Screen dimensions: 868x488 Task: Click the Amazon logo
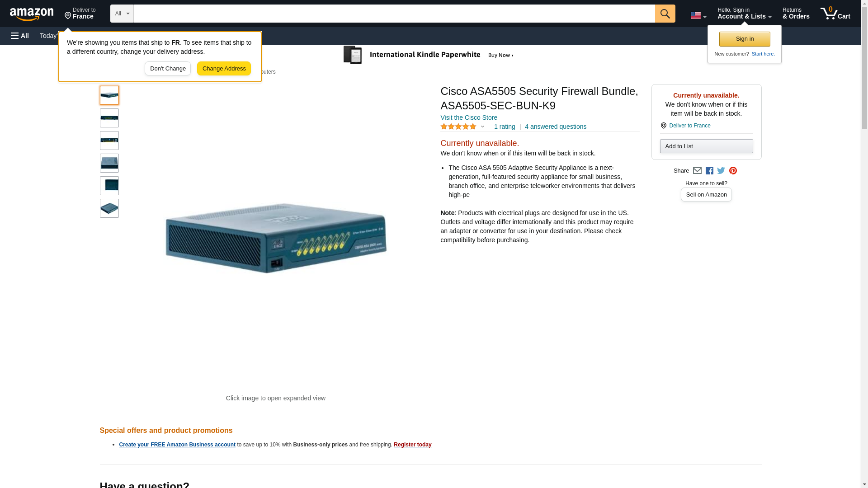click(x=32, y=14)
